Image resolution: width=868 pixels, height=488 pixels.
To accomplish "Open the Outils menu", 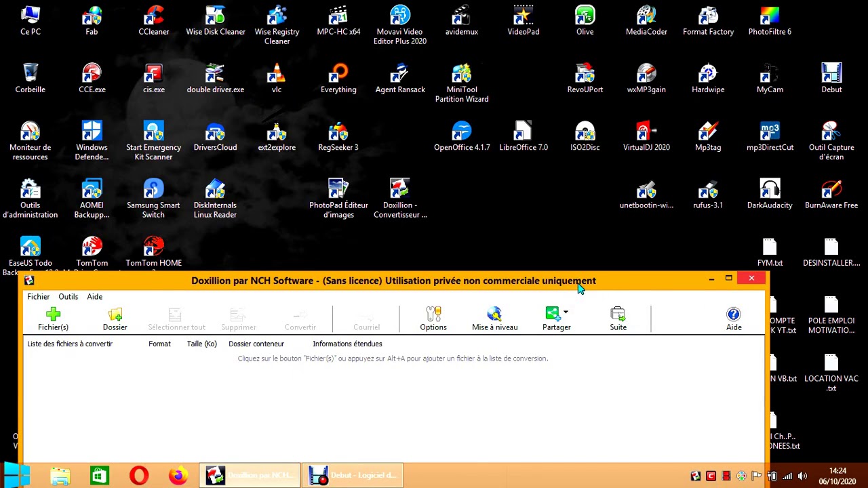I will [68, 296].
